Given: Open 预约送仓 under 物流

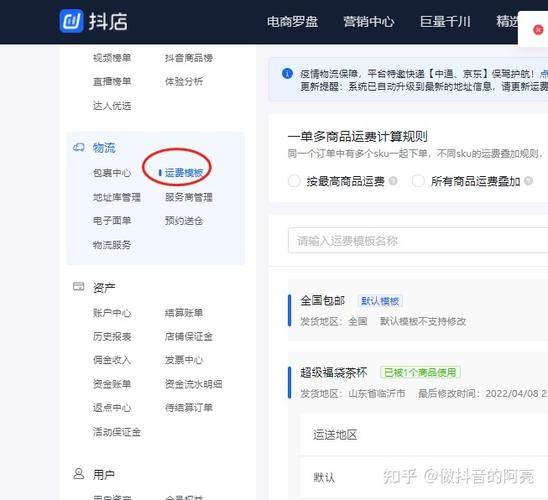Looking at the screenshot, I should tap(184, 220).
